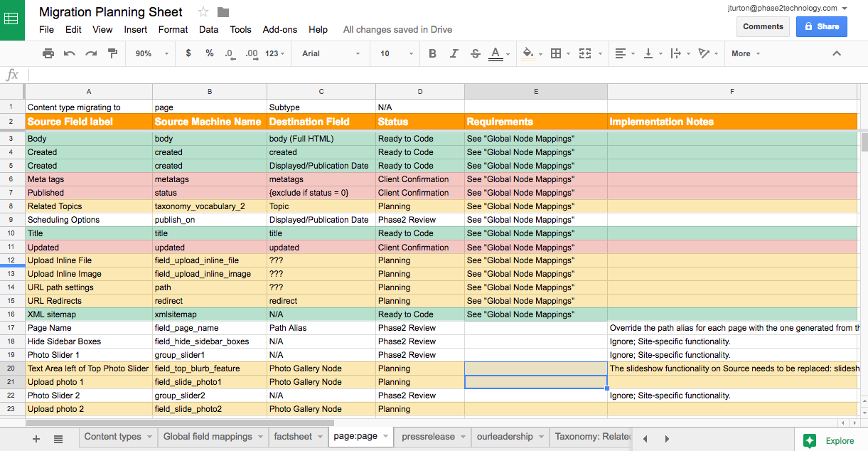This screenshot has width=868, height=451.
Task: Expand the More toolbar dropdown
Action: point(746,53)
